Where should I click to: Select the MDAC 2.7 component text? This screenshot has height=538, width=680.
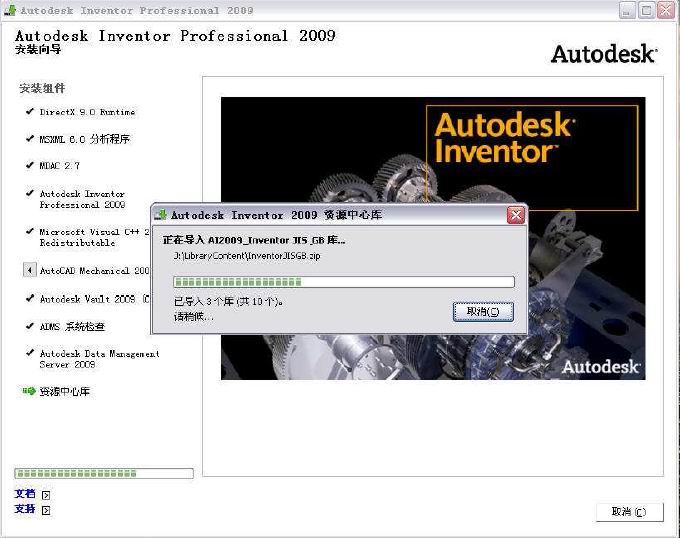[60, 166]
